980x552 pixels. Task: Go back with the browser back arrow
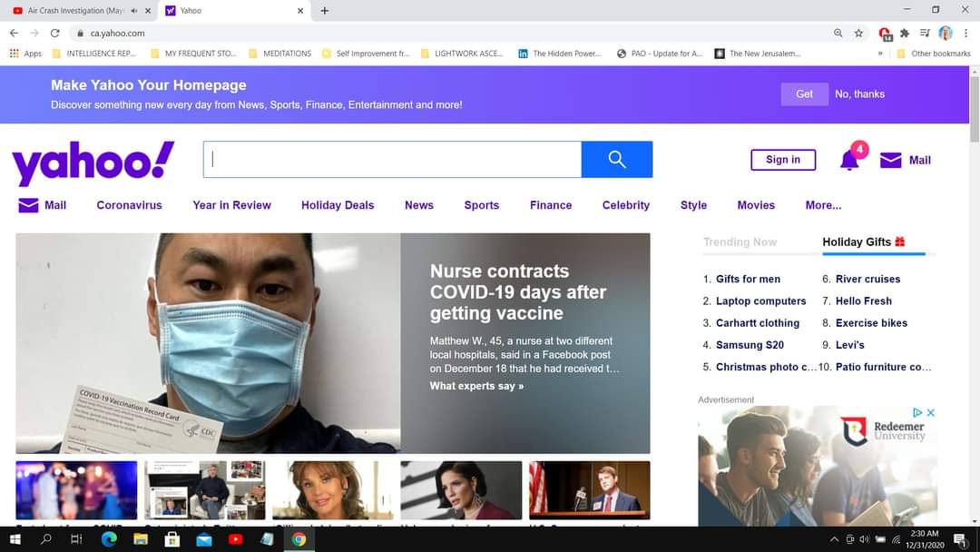(x=14, y=33)
